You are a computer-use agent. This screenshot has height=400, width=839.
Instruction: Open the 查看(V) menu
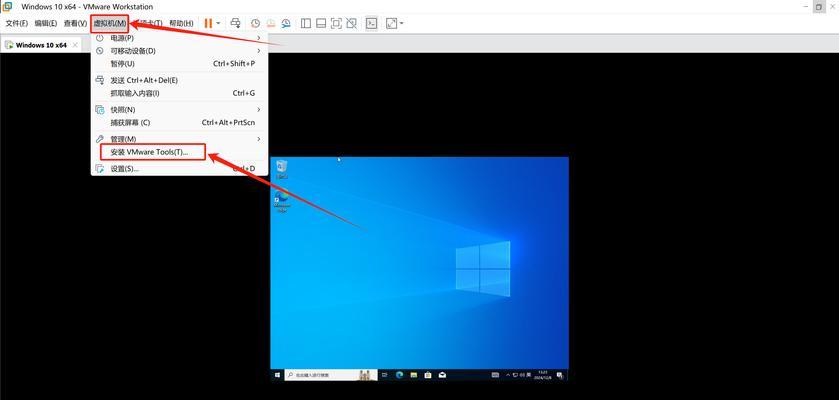tap(75, 24)
